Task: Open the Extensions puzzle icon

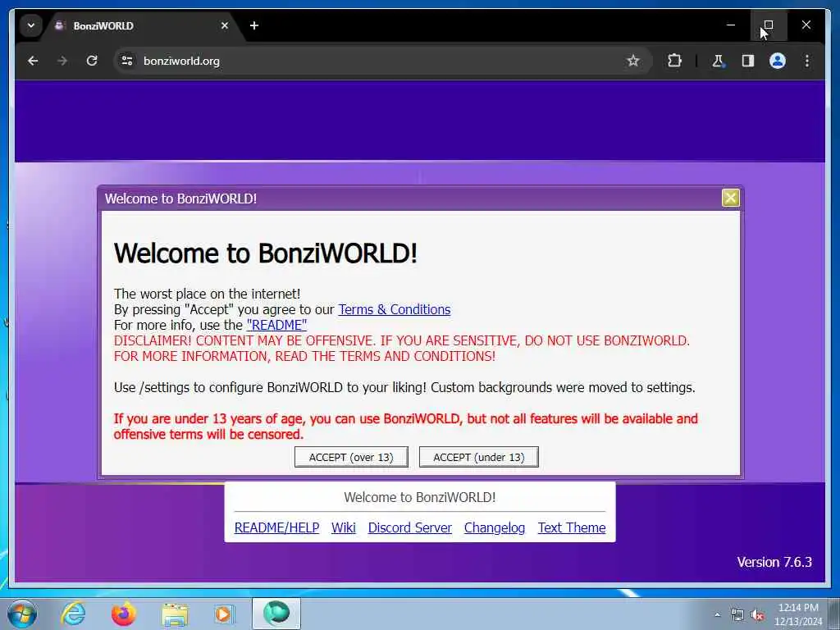Action: [674, 61]
